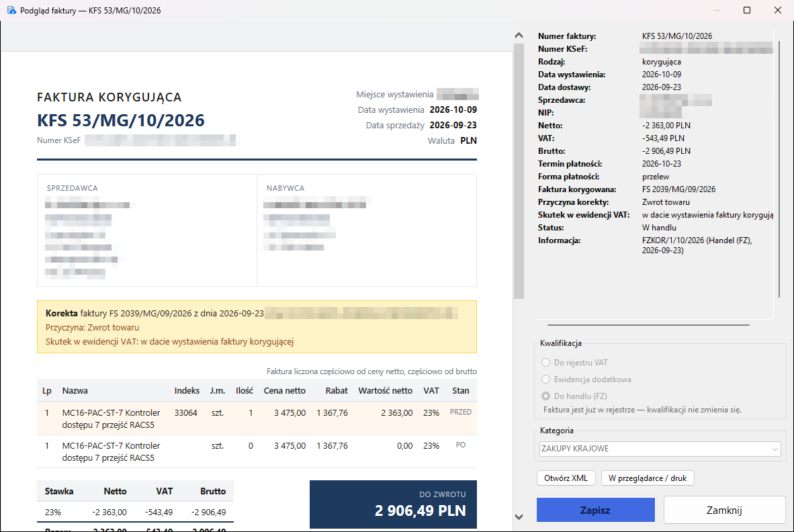Open the Kategoria dropdown ZAKUPY KRAJOWE
The height and width of the screenshot is (532, 794).
(660, 449)
